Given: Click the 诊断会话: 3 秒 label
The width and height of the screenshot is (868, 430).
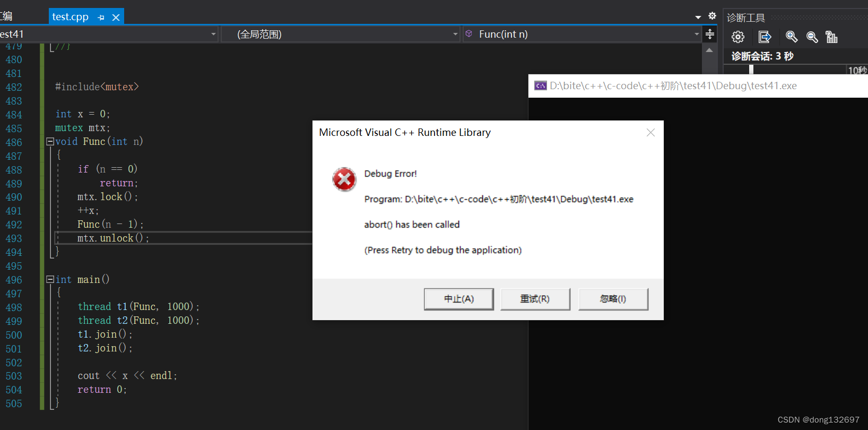Looking at the screenshot, I should (x=762, y=56).
